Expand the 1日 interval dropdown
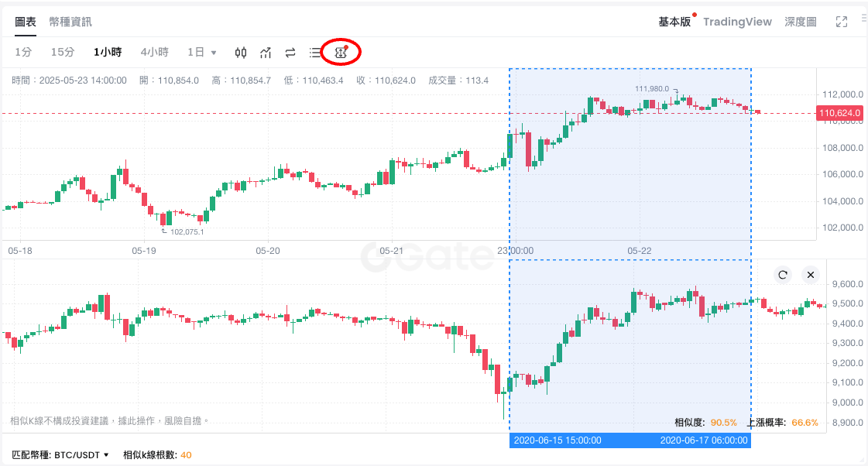Image resolution: width=868 pixels, height=466 pixels. (202, 53)
